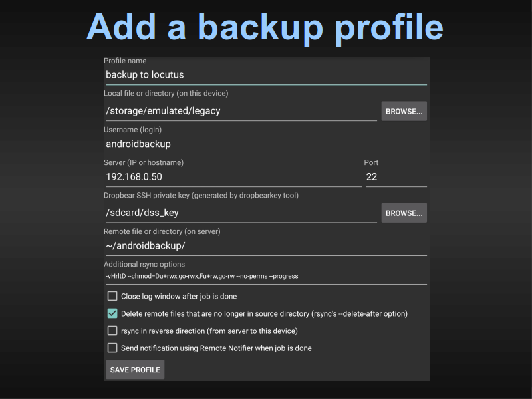The width and height of the screenshot is (532, 399).
Task: Click the Save Profile button
Action: 135,370
